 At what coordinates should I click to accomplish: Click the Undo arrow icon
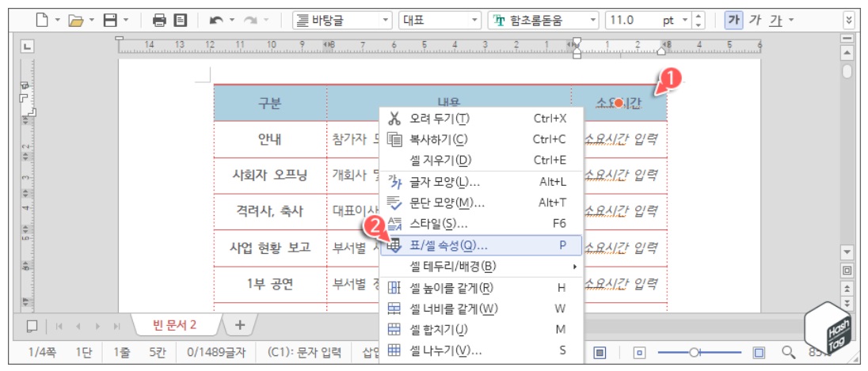pos(216,21)
